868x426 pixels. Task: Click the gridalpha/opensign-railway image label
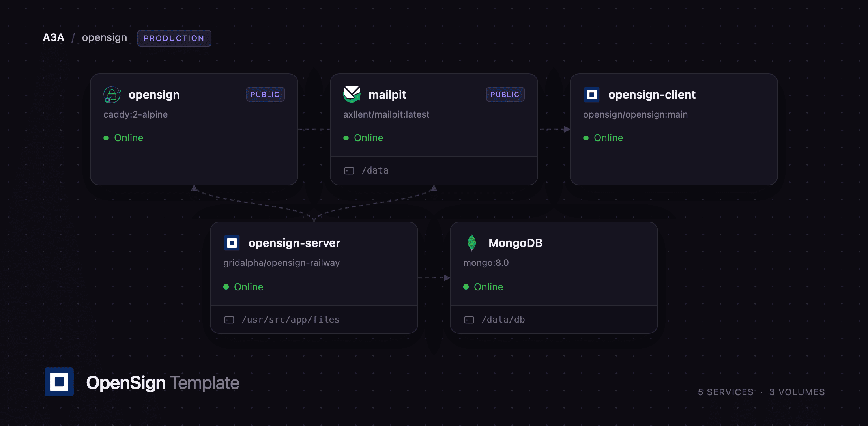[282, 263]
